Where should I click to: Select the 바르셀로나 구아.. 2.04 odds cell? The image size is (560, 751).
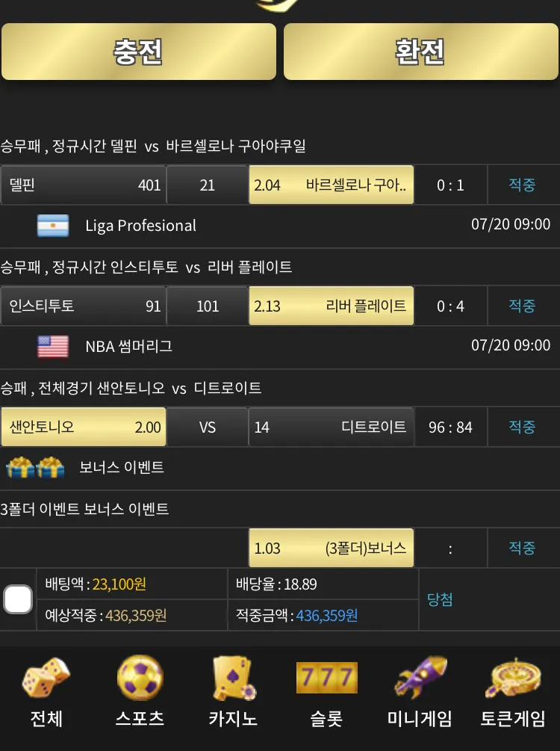[332, 185]
